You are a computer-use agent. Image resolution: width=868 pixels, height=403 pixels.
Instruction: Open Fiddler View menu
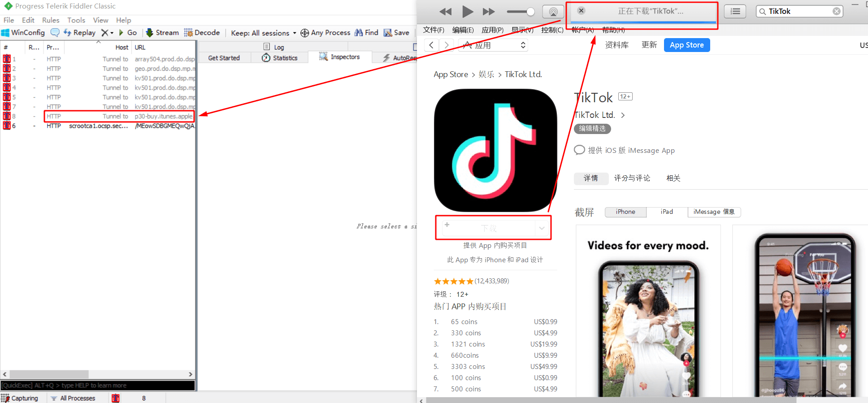pyautogui.click(x=100, y=20)
